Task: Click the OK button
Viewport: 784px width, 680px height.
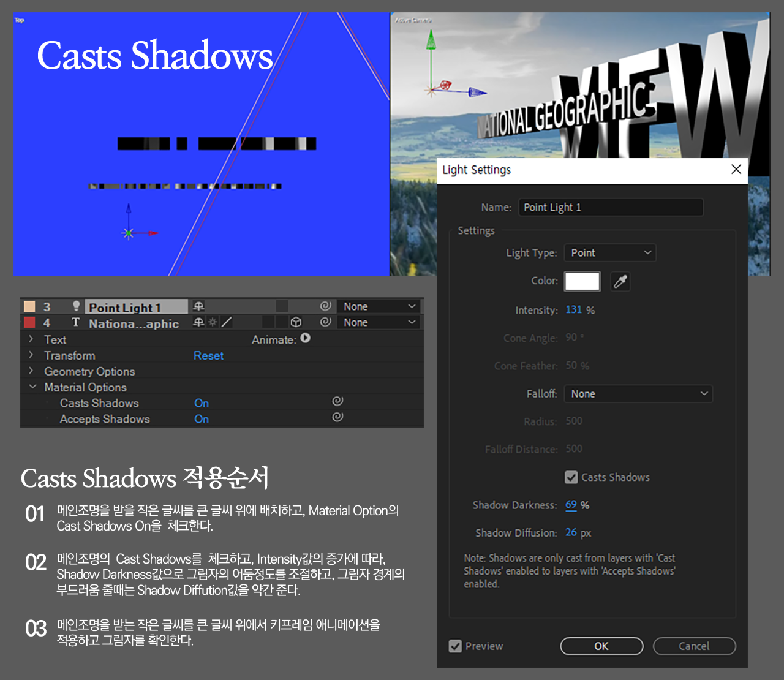Action: tap(601, 646)
